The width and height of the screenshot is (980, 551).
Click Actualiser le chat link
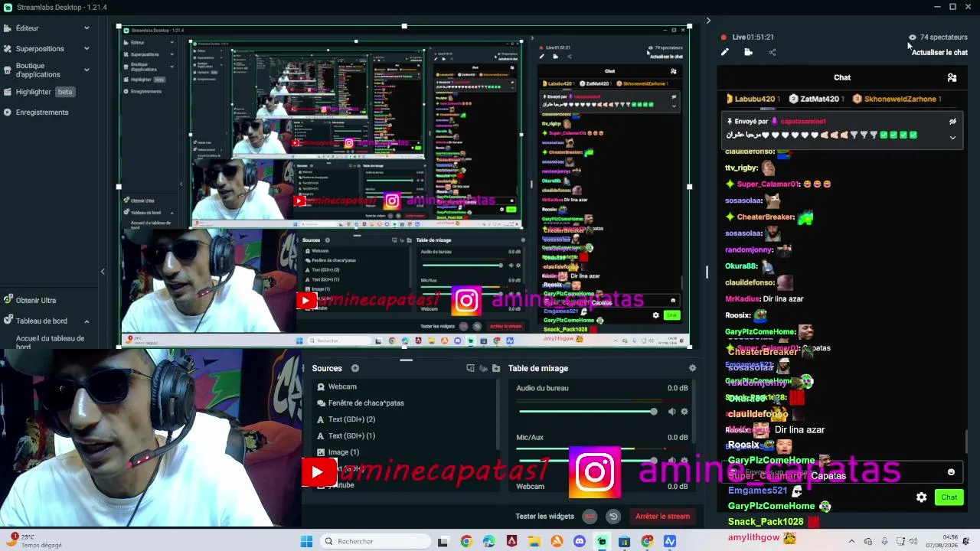pyautogui.click(x=939, y=53)
